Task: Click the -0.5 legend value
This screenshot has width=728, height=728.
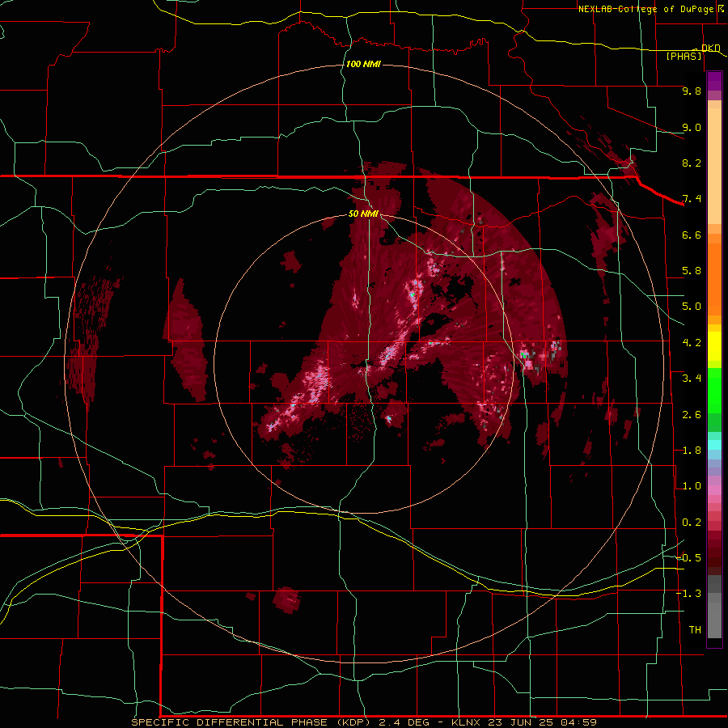Action: (x=688, y=558)
